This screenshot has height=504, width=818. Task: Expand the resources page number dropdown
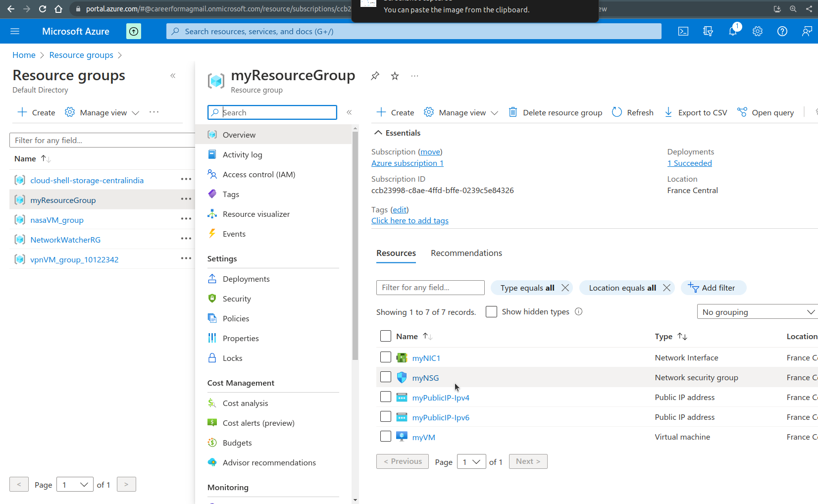click(x=471, y=462)
